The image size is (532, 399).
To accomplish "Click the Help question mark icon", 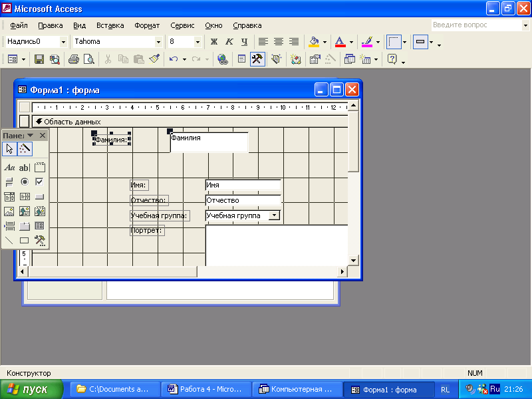I will [x=392, y=59].
